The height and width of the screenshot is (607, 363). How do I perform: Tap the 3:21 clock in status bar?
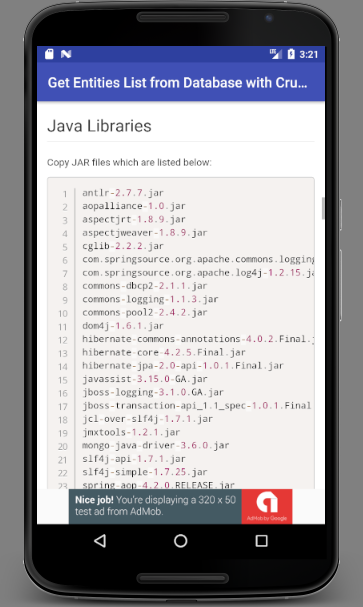[x=308, y=54]
